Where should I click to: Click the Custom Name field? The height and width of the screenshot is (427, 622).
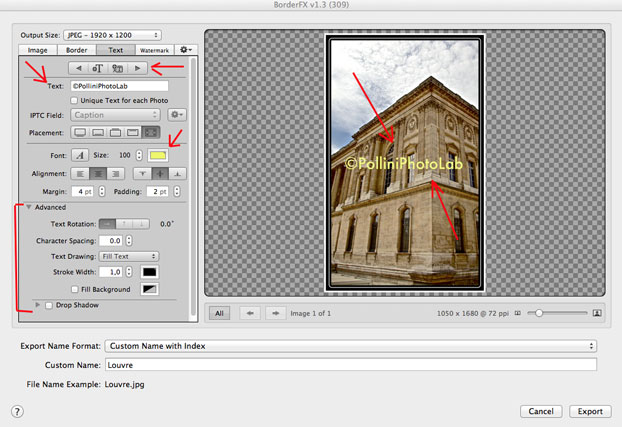point(351,365)
